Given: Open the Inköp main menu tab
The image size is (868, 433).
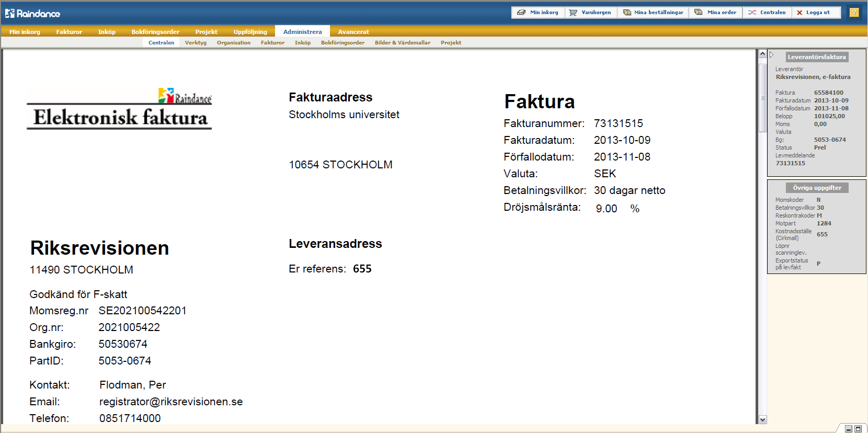Looking at the screenshot, I should [107, 32].
